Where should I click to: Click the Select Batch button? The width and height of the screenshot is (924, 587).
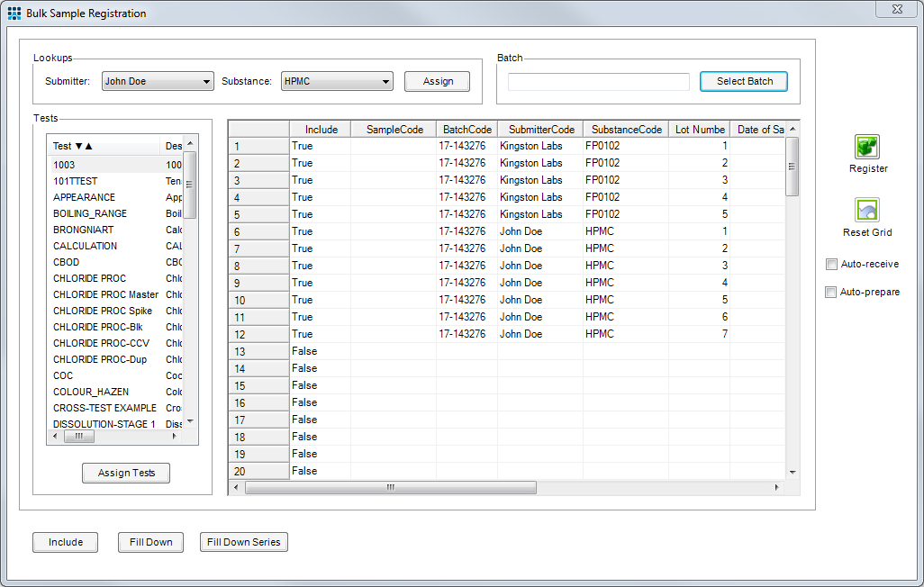(743, 81)
